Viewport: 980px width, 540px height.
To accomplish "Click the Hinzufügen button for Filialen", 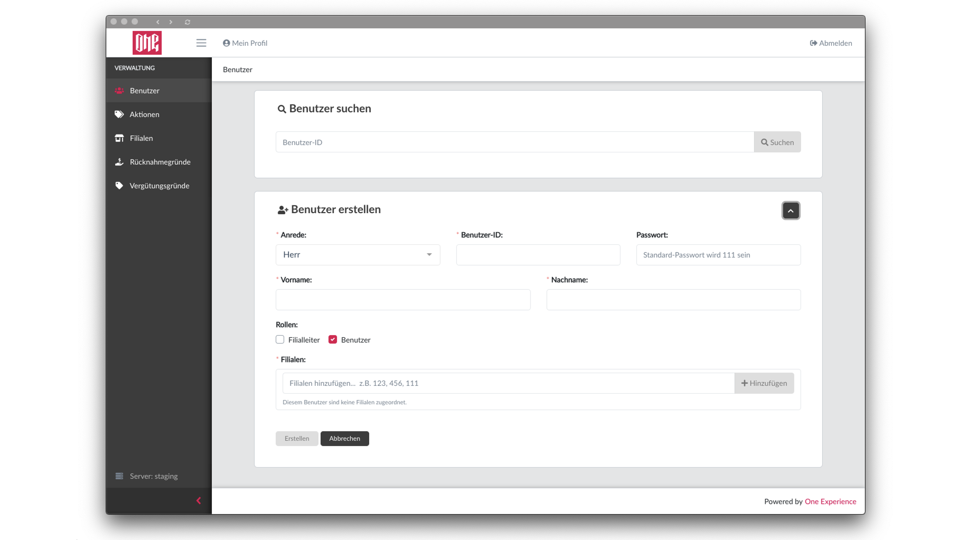I will [764, 383].
